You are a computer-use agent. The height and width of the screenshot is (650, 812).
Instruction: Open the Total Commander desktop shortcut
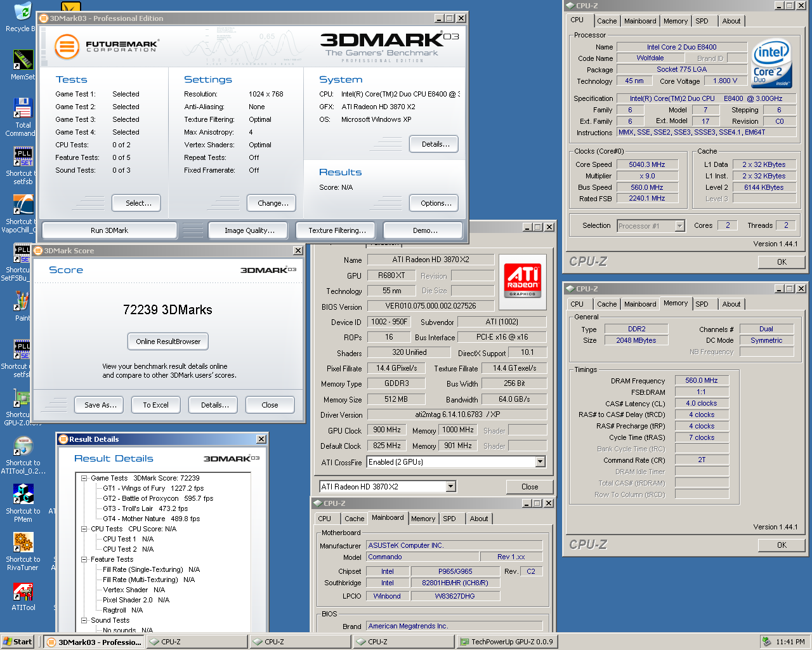pyautogui.click(x=23, y=109)
